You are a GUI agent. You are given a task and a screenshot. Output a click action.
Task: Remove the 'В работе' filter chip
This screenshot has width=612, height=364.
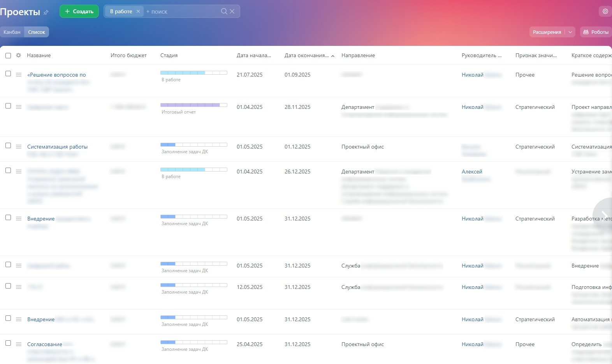pos(138,11)
